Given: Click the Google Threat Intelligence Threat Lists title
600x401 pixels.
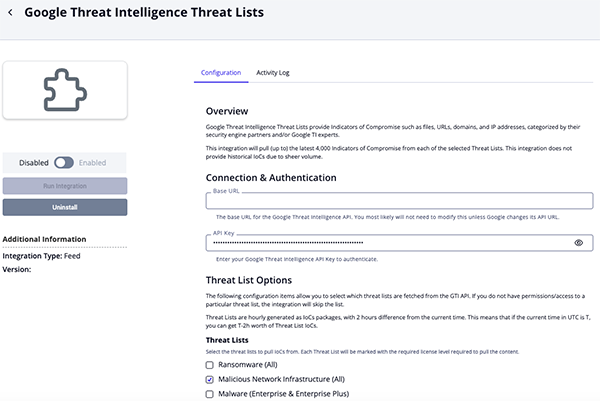Looking at the screenshot, I should pyautogui.click(x=144, y=12).
